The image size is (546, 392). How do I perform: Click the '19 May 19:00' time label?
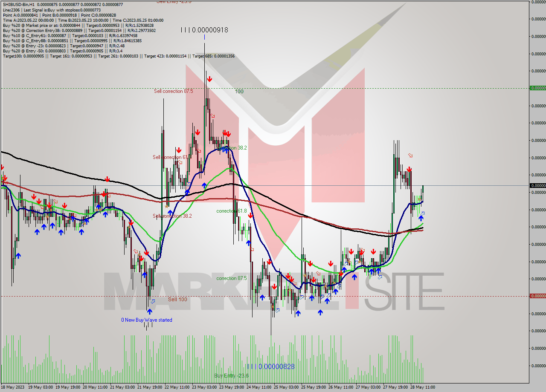(68, 387)
